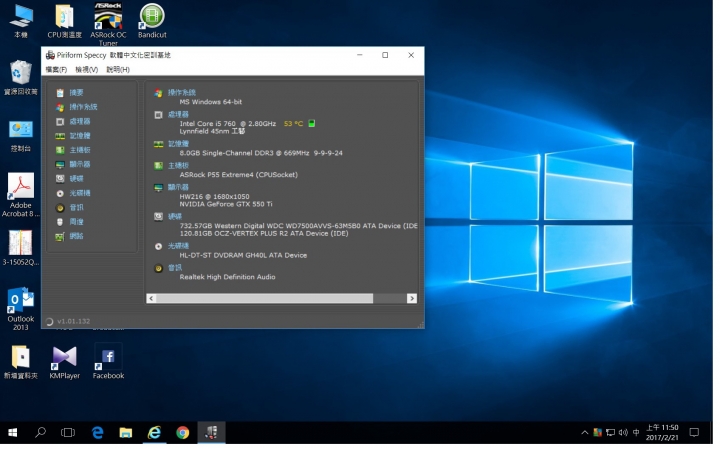Screen dimensions: 720x449
Task: Open the 網路 (Network) sidebar entry
Action: click(x=70, y=236)
